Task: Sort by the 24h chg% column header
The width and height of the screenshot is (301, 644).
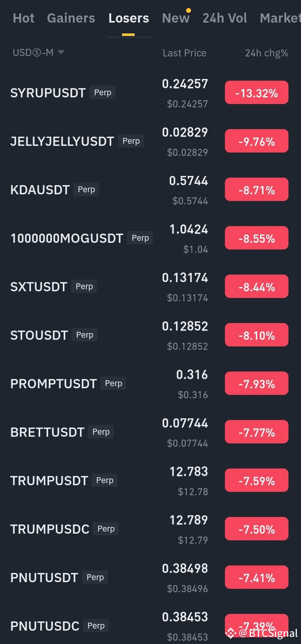Action: click(266, 53)
